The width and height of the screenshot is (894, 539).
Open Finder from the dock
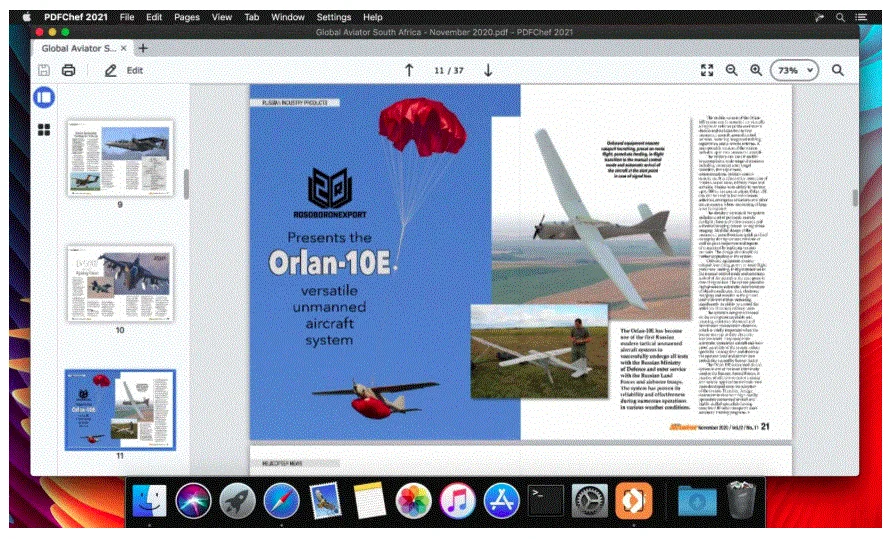coord(149,501)
